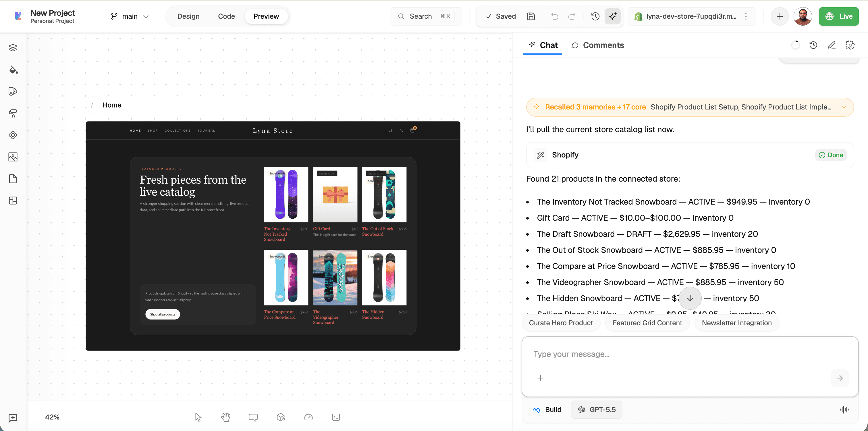
Task: Click the Saved status button
Action: (501, 16)
